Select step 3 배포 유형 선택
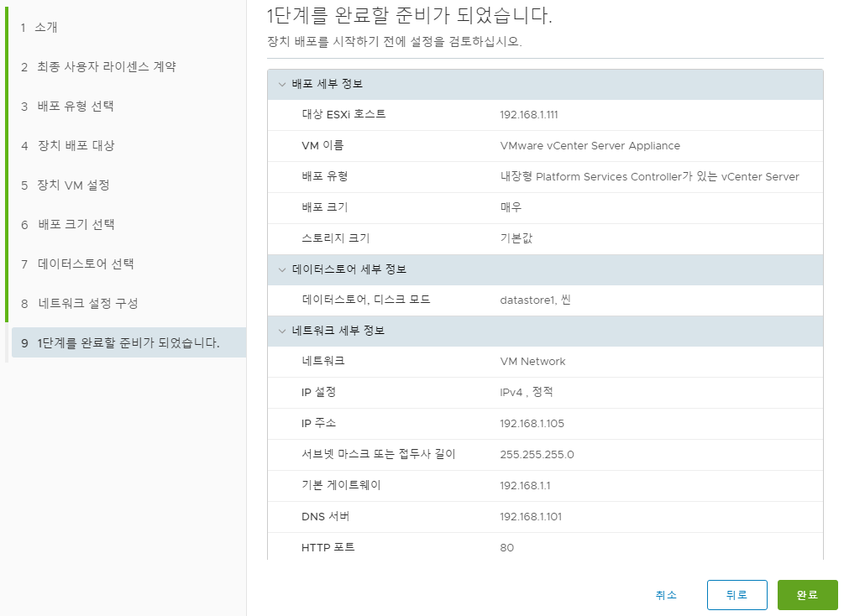The image size is (844, 616). pyautogui.click(x=67, y=107)
